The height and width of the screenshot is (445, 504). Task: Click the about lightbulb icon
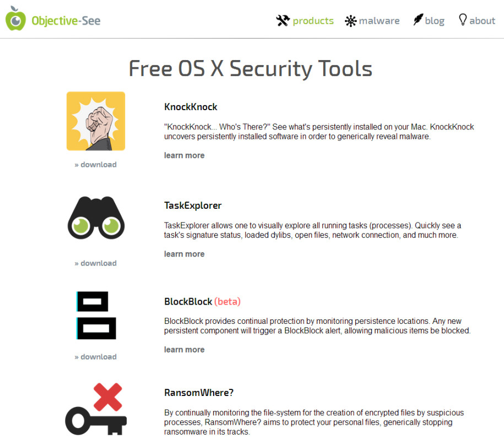[x=463, y=20]
